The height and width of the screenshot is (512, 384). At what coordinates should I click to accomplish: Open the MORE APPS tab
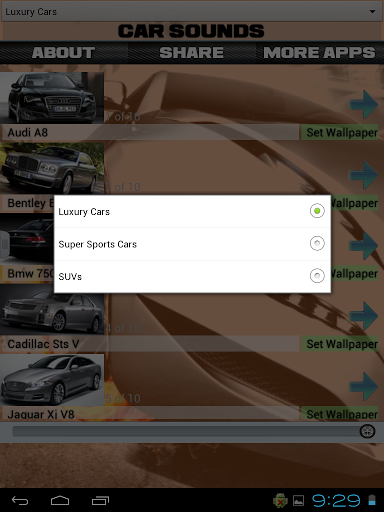click(320, 53)
